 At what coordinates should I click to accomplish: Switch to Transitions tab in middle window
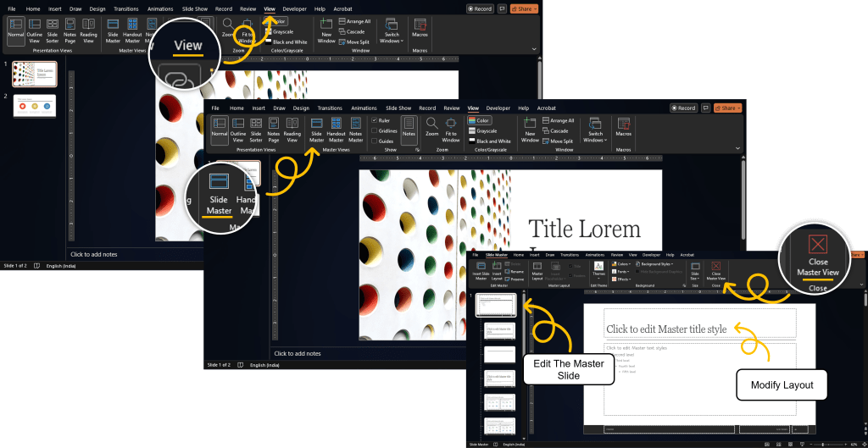(330, 108)
